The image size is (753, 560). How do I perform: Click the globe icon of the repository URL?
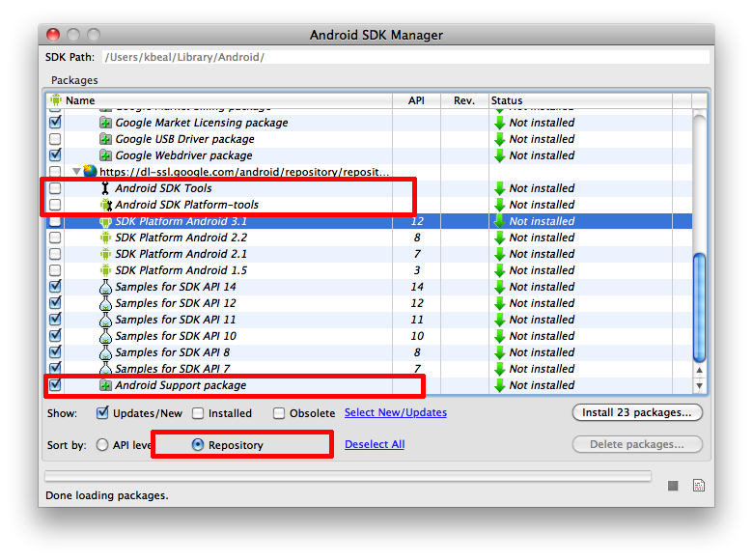90,171
